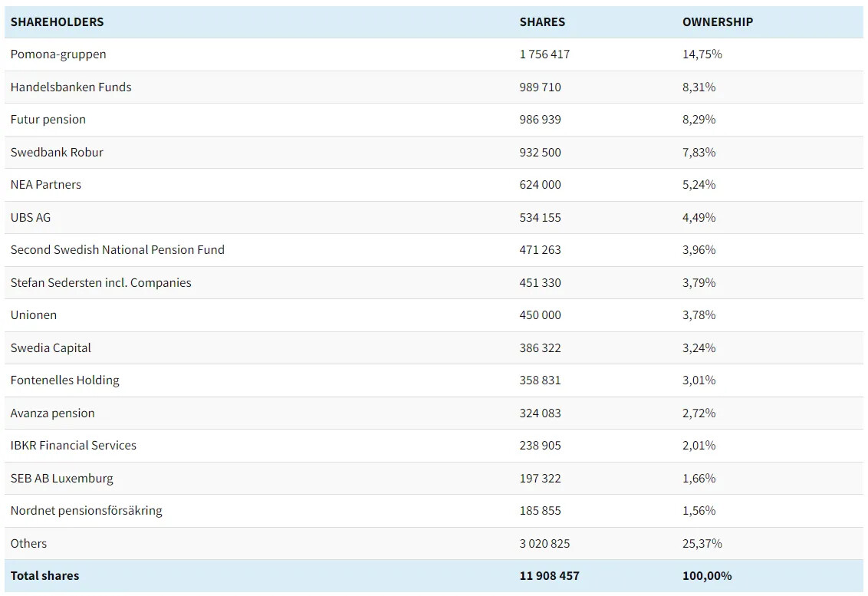
Task: Select Nordnet pensionsförsäkring row
Action: [x=87, y=511]
